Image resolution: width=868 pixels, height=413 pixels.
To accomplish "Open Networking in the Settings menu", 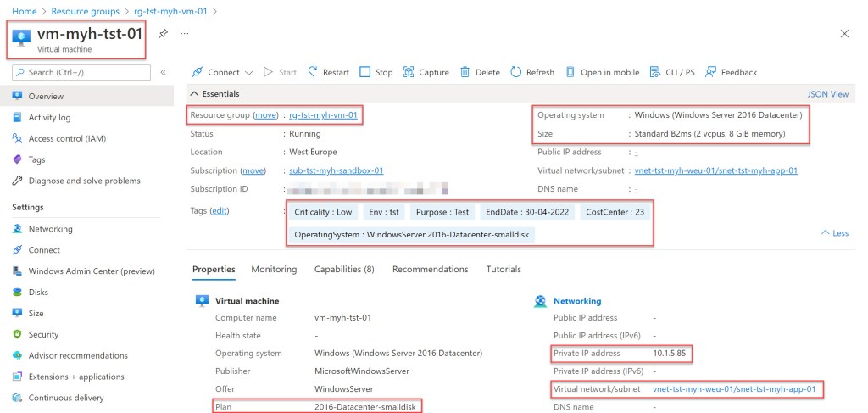I will click(x=50, y=229).
